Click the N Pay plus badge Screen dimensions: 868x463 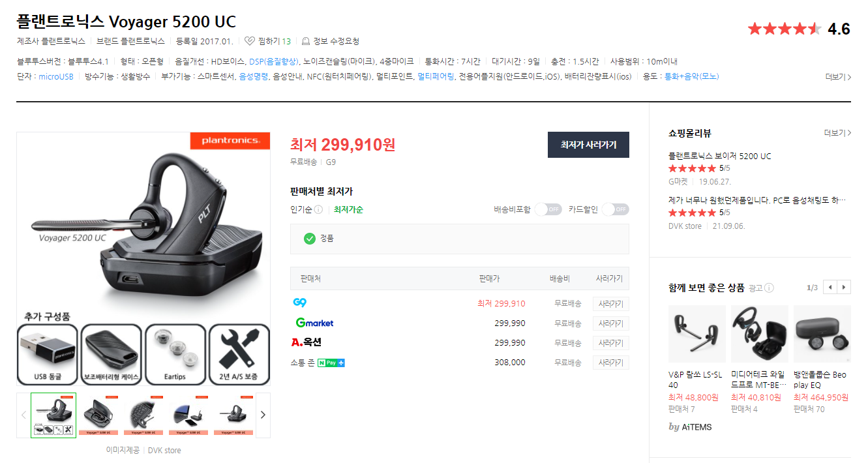[x=331, y=363]
